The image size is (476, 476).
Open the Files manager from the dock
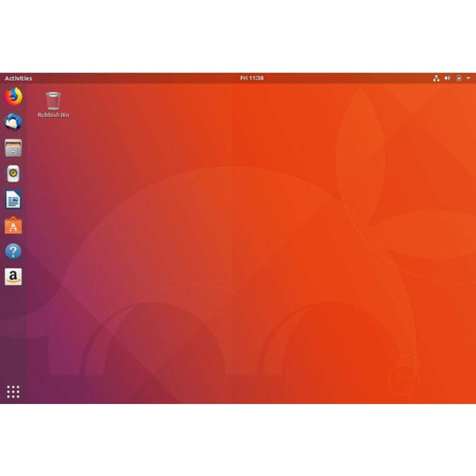point(13,148)
